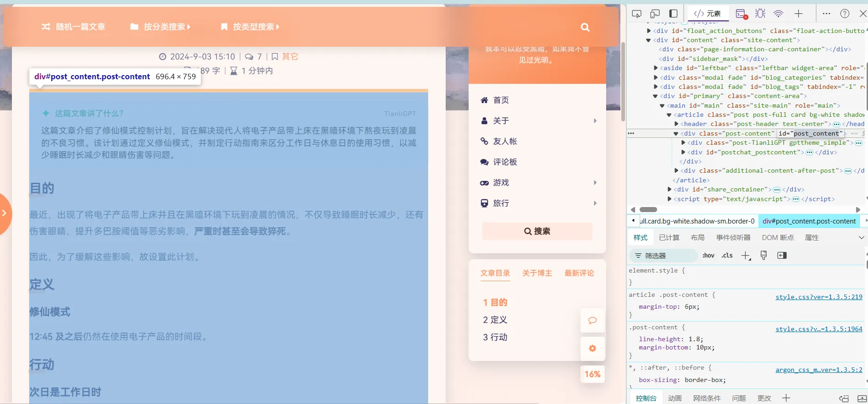
Task: Add more tools with top plus icon
Action: click(798, 13)
